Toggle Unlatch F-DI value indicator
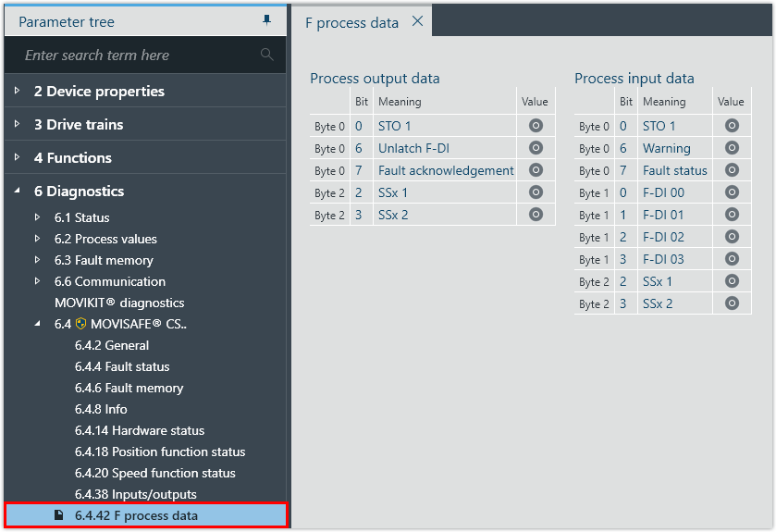The image size is (776, 532). tap(535, 148)
